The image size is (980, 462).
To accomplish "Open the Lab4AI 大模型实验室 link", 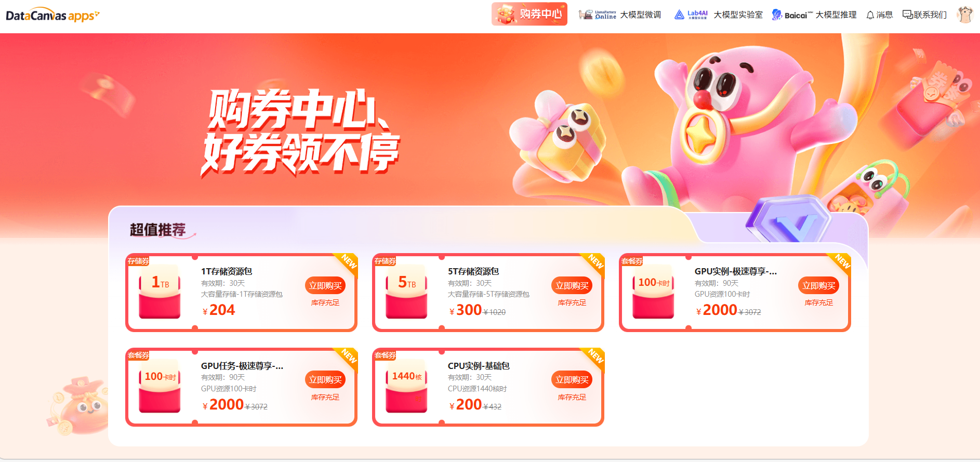I will tap(718, 15).
